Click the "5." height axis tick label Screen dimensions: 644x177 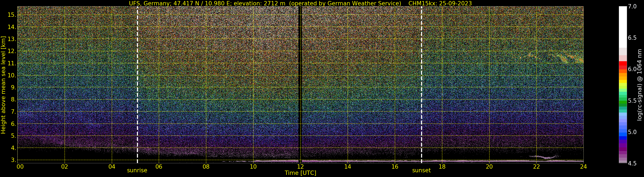point(14,136)
